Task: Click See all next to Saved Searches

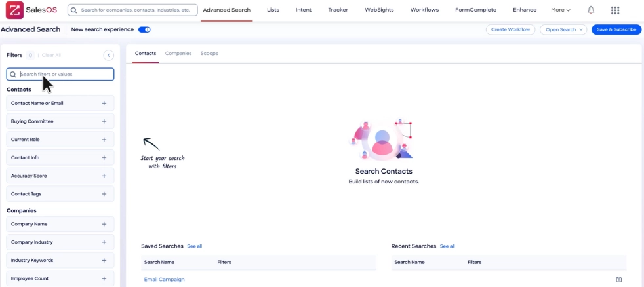Action: click(x=194, y=246)
